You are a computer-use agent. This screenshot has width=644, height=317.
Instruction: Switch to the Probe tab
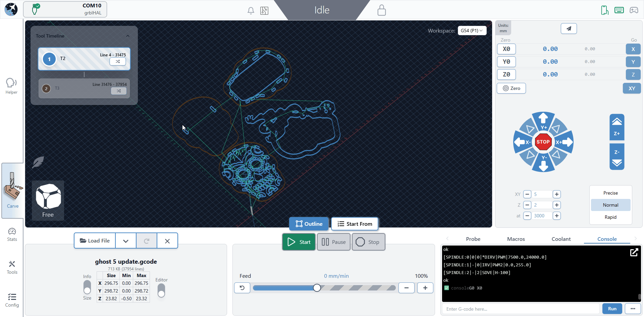(x=473, y=239)
